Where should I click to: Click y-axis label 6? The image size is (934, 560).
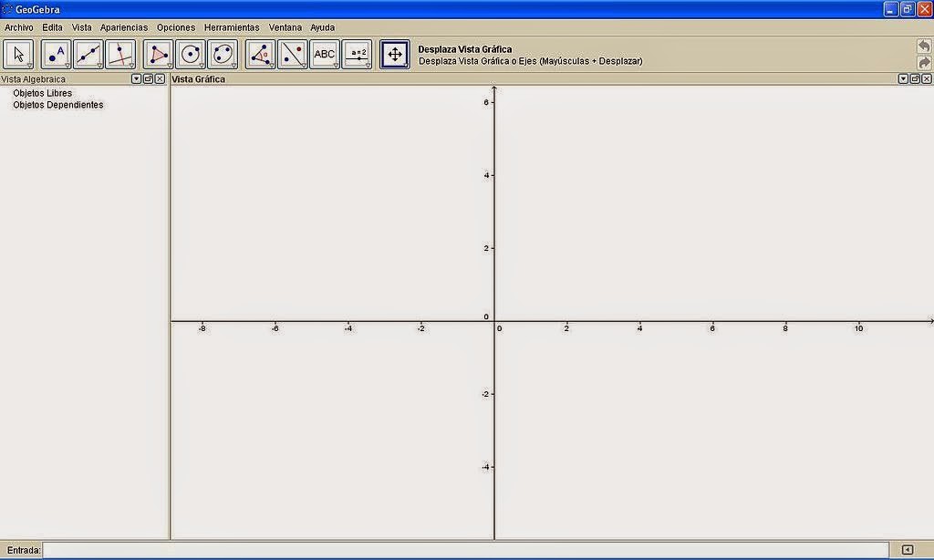coord(486,102)
